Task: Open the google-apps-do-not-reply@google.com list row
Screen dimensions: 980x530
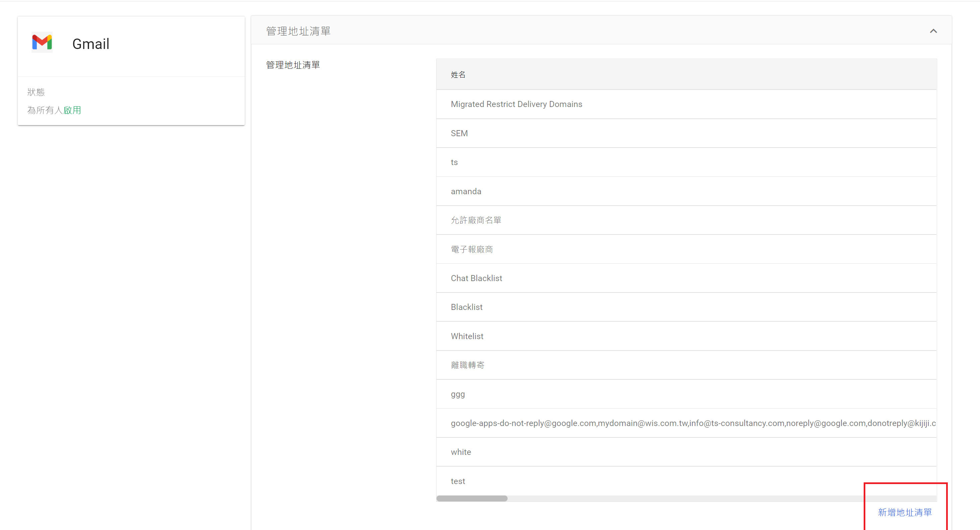Action: [x=686, y=423]
